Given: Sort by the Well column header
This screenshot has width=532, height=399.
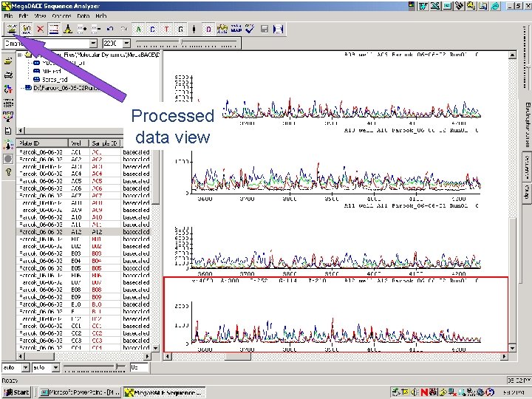Looking at the screenshot, I should pyautogui.click(x=78, y=143).
